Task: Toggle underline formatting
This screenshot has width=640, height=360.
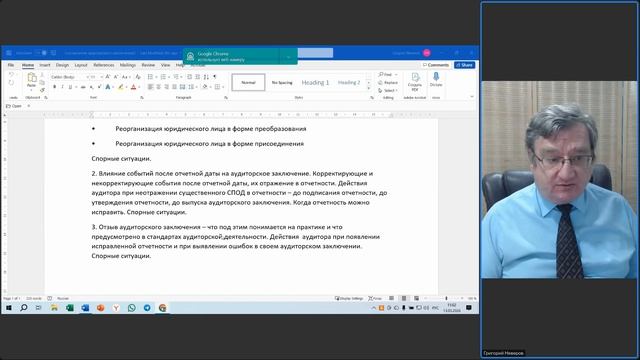Action: (70, 87)
